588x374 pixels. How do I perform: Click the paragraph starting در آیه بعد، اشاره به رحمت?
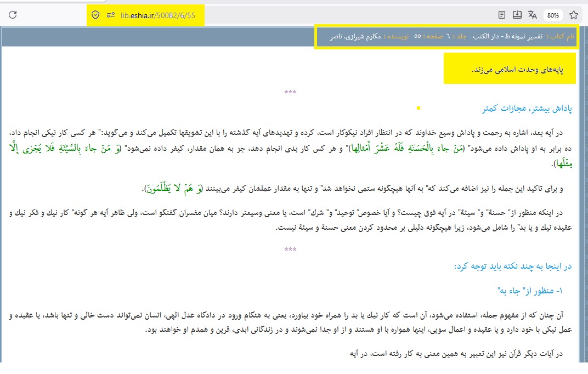pyautogui.click(x=291, y=148)
